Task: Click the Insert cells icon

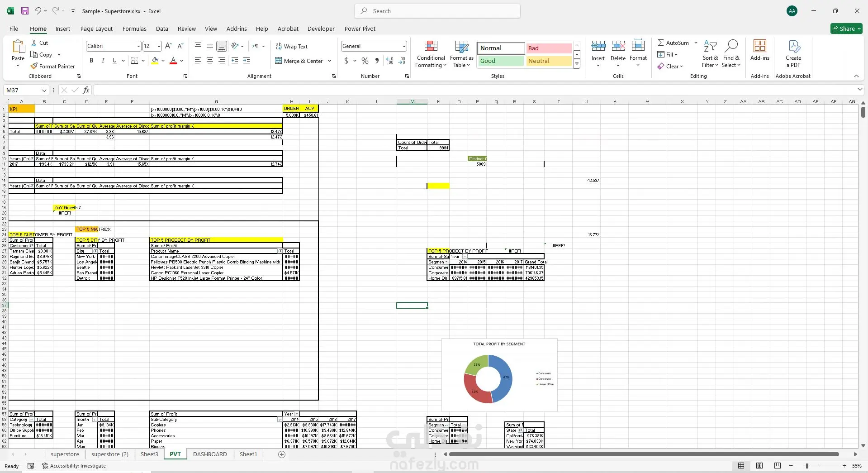Action: tap(598, 46)
